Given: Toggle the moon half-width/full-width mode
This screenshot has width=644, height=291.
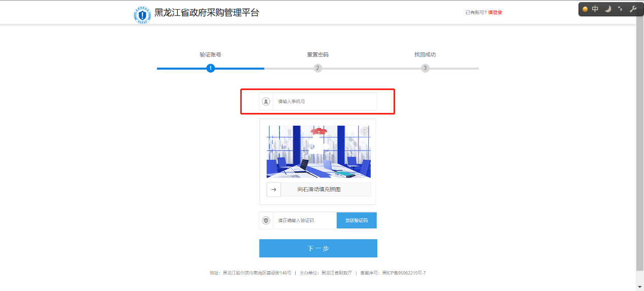Looking at the screenshot, I should point(607,9).
